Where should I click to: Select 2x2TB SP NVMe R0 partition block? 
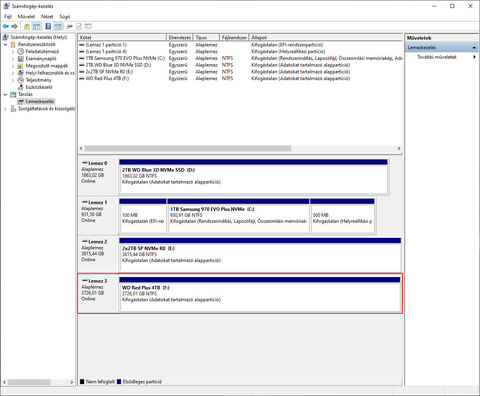(x=260, y=255)
